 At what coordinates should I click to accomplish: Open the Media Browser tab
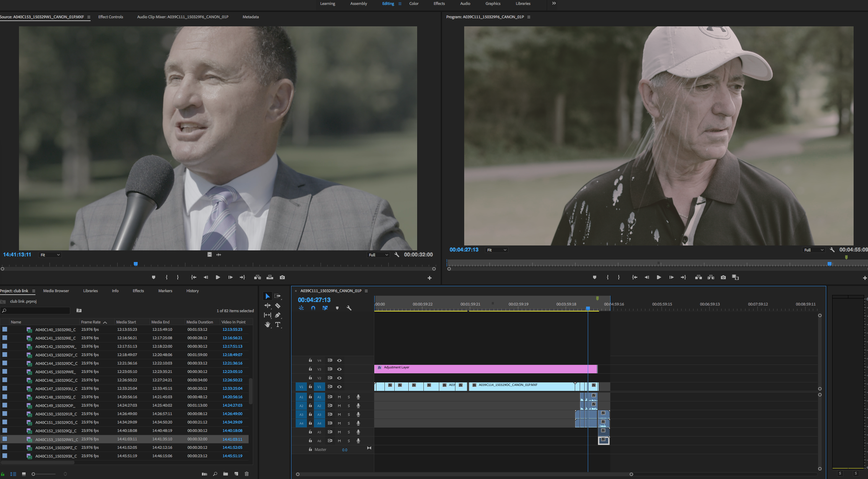pyautogui.click(x=56, y=291)
